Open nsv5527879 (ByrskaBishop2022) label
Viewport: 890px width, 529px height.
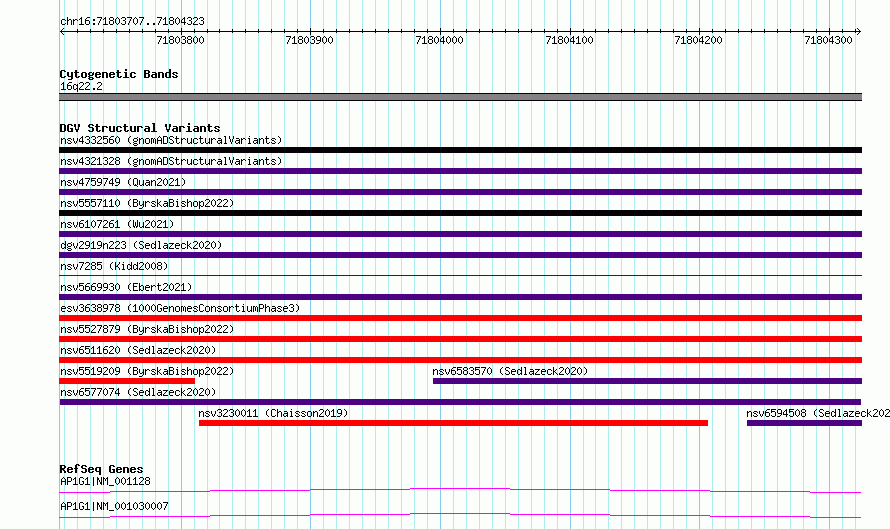(x=147, y=329)
